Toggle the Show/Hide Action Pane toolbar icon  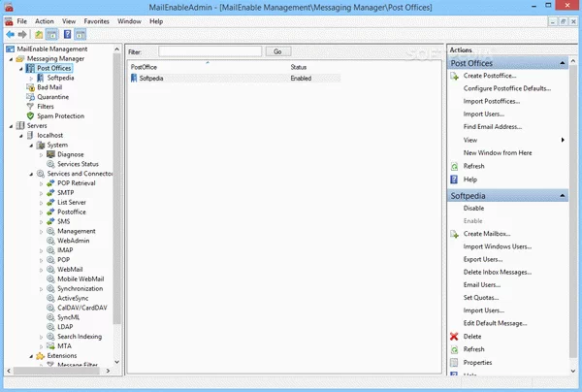click(x=81, y=35)
